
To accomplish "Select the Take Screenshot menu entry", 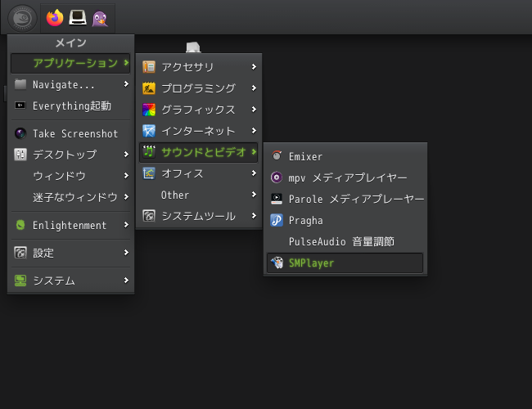I will pos(70,133).
